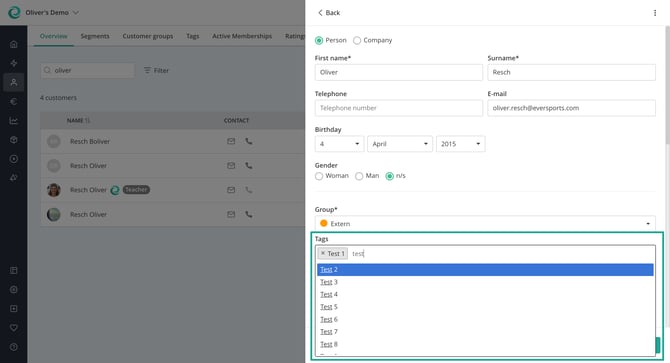Click the E-mail field

pyautogui.click(x=571, y=108)
